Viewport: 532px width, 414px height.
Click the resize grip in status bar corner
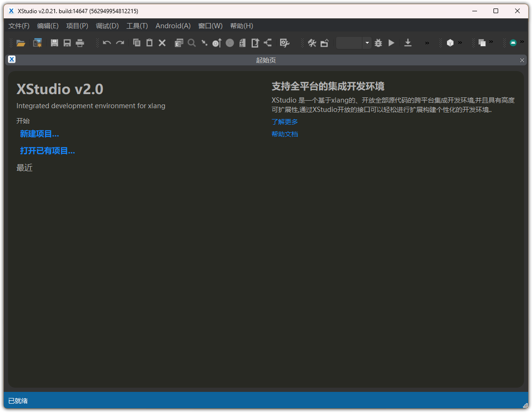pos(525,405)
